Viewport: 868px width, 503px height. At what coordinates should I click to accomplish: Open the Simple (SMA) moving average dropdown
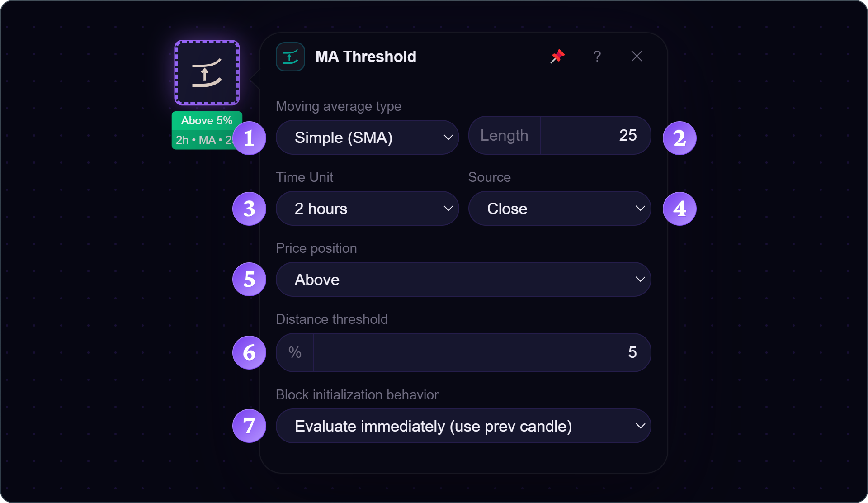pos(367,138)
